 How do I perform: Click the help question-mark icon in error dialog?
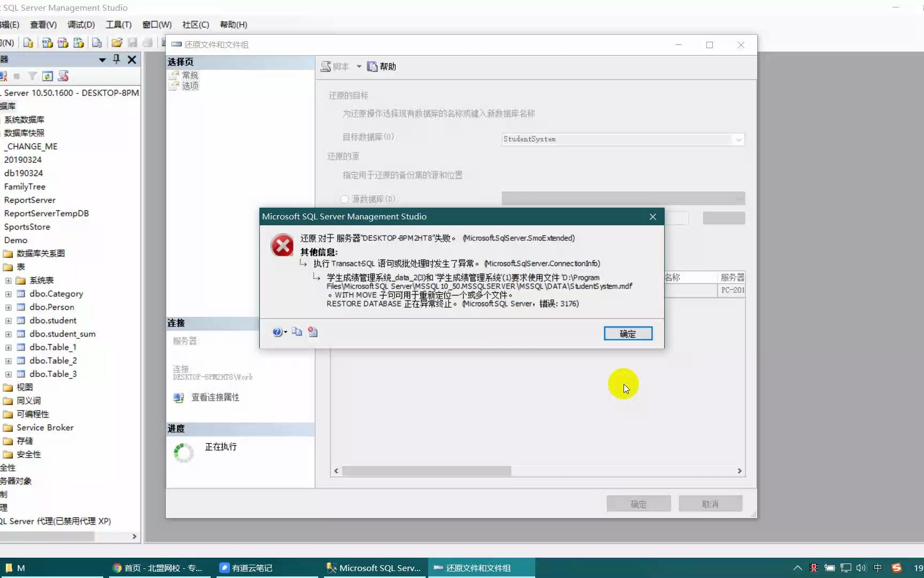click(x=277, y=332)
